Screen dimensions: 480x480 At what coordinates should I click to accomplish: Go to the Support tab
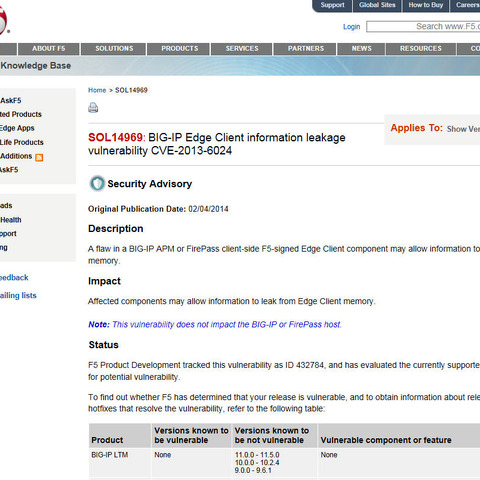(x=332, y=5)
